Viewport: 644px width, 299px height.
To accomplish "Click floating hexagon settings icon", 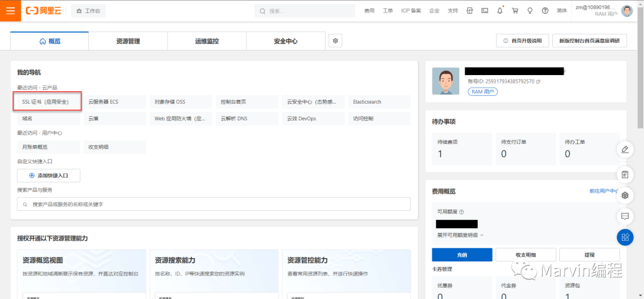I will [x=625, y=195].
